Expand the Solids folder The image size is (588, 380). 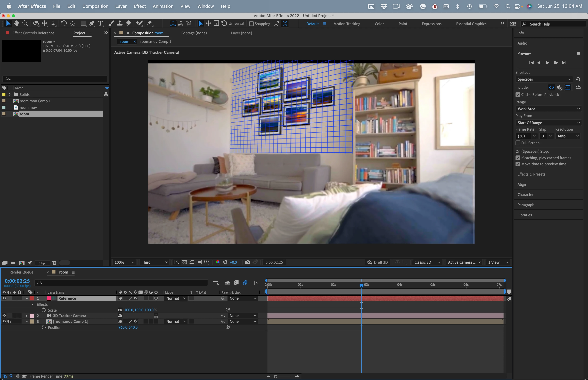click(x=10, y=95)
